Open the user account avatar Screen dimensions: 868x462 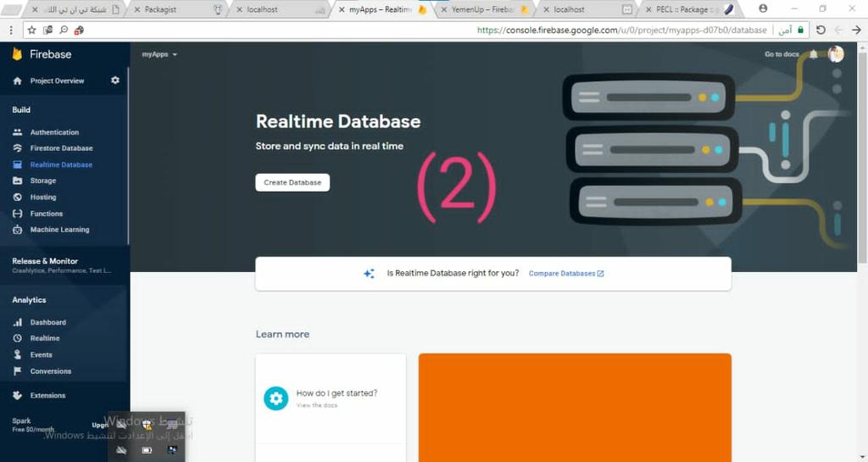click(836, 53)
